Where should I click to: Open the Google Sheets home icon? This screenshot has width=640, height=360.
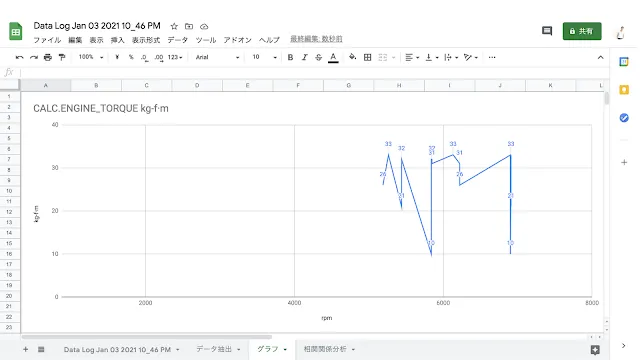point(16,31)
